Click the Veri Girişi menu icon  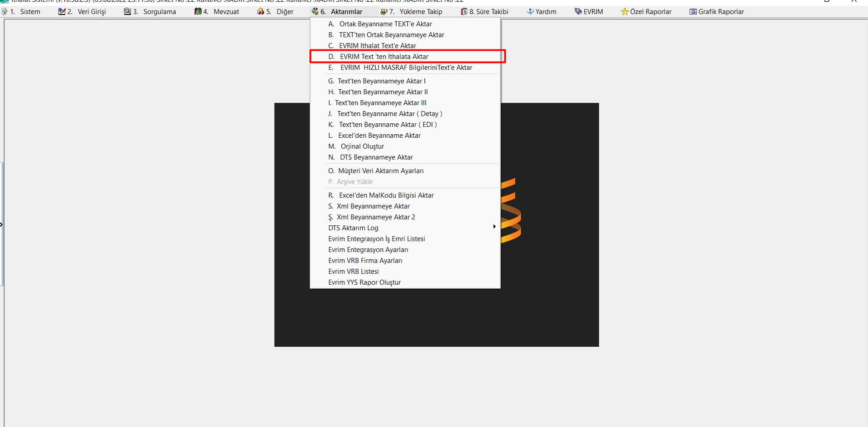pyautogui.click(x=62, y=11)
